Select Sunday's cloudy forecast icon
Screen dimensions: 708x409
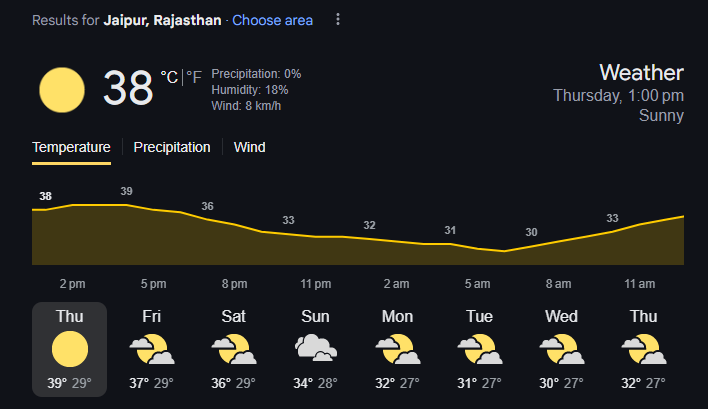pyautogui.click(x=316, y=348)
